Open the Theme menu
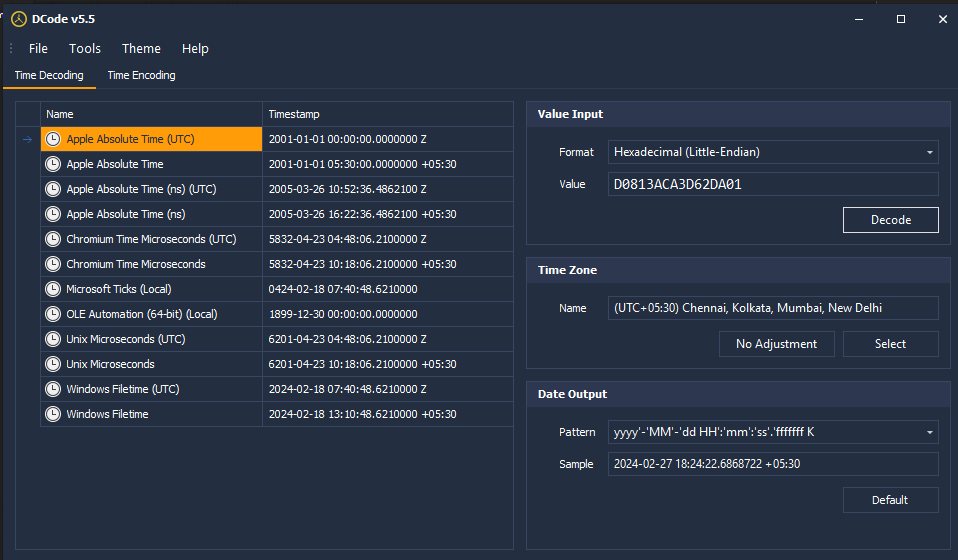This screenshot has width=958, height=560. tap(141, 48)
